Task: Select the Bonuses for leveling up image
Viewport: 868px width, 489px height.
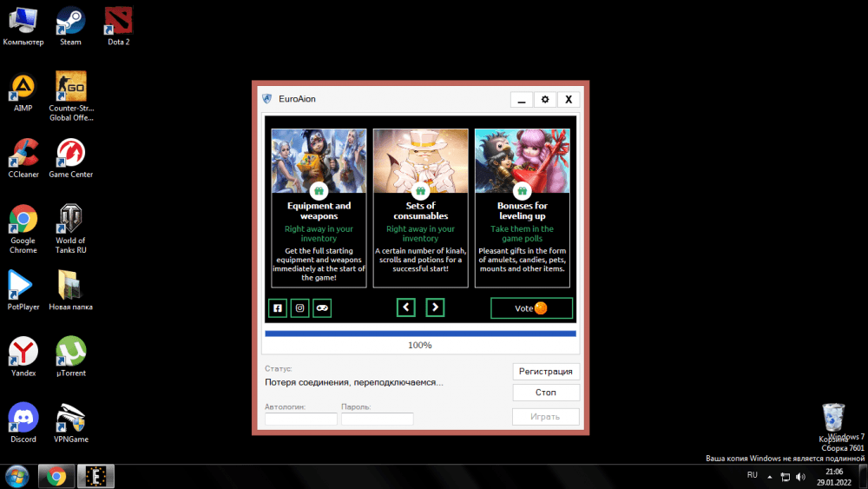Action: [522, 161]
